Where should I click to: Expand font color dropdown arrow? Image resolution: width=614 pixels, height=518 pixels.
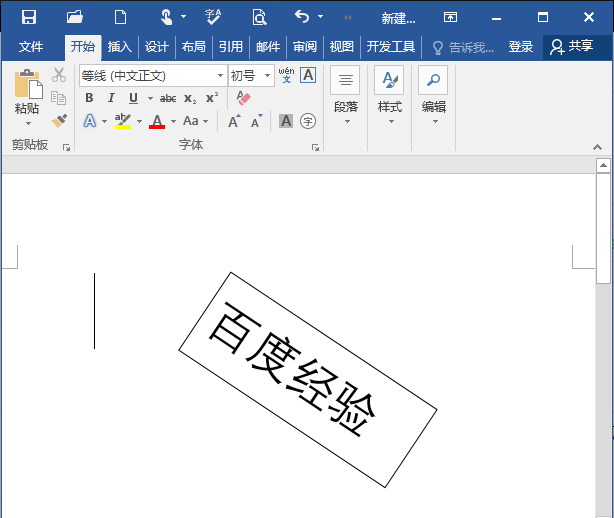click(173, 121)
